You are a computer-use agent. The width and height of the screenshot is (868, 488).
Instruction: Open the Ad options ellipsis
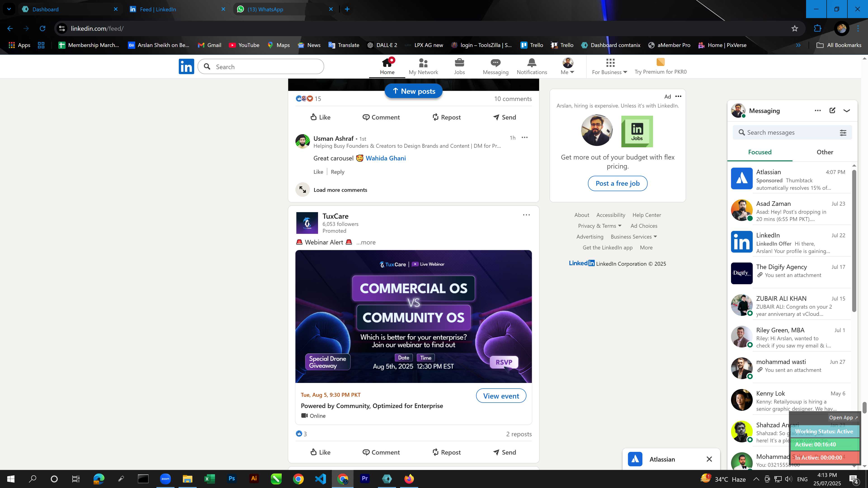678,96
